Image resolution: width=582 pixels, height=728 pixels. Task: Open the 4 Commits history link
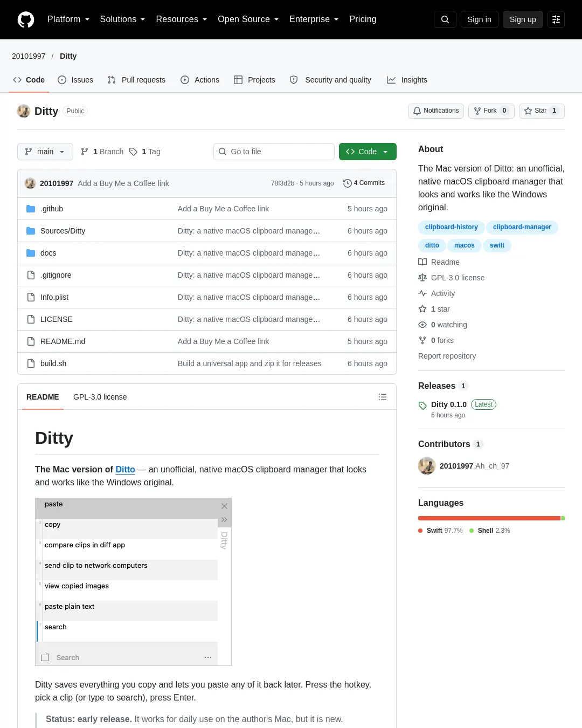(364, 183)
